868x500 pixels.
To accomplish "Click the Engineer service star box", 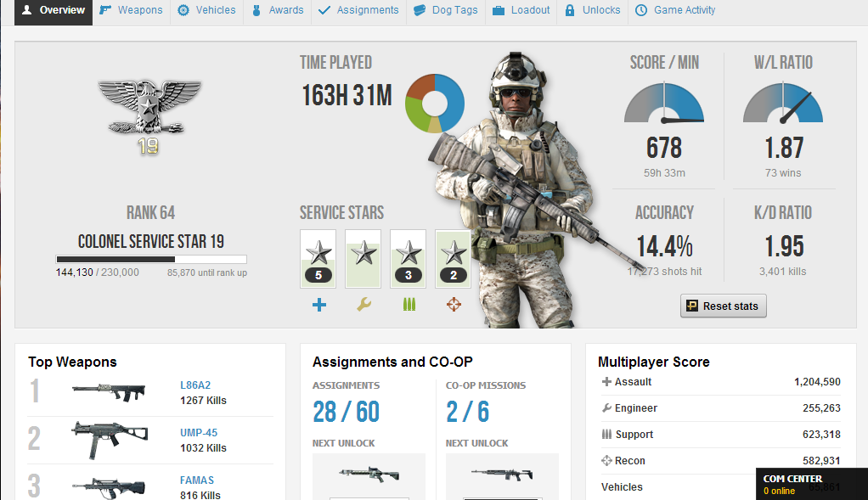I will tap(364, 259).
